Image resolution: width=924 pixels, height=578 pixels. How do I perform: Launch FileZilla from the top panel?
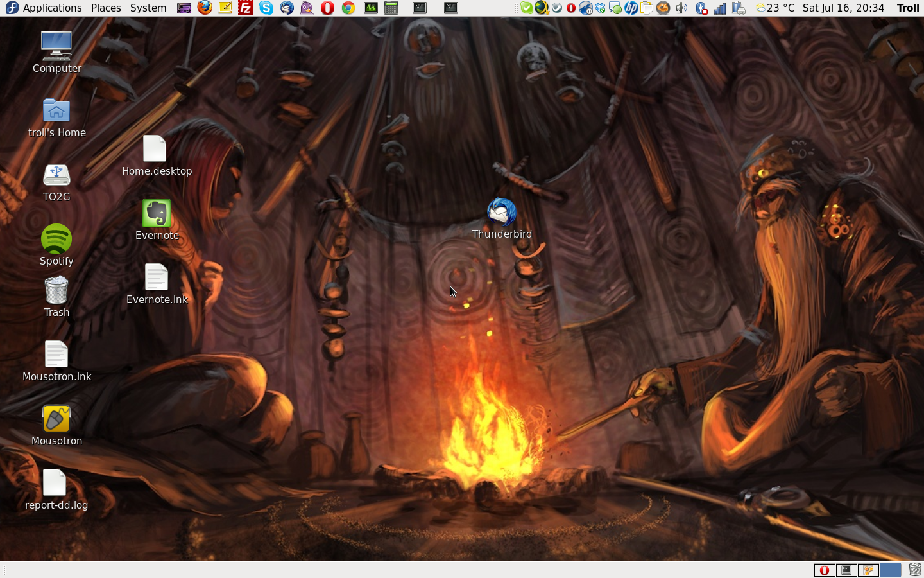pyautogui.click(x=246, y=8)
